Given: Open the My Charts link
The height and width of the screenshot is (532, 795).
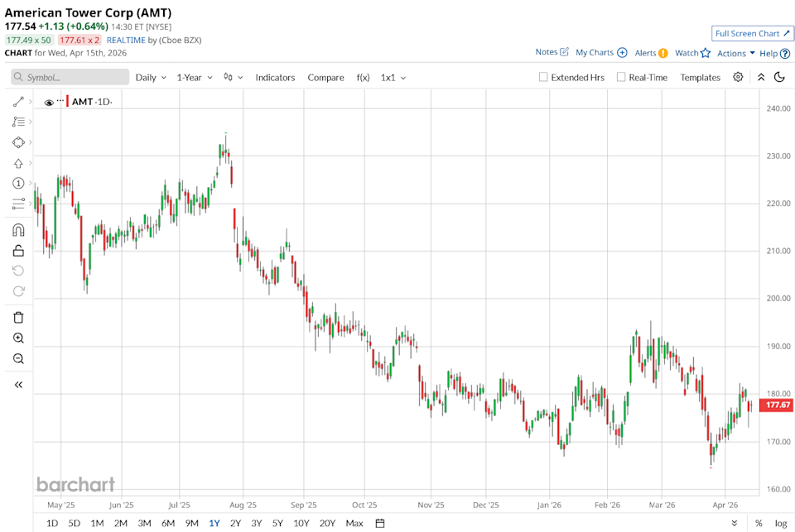Looking at the screenshot, I should point(601,53).
